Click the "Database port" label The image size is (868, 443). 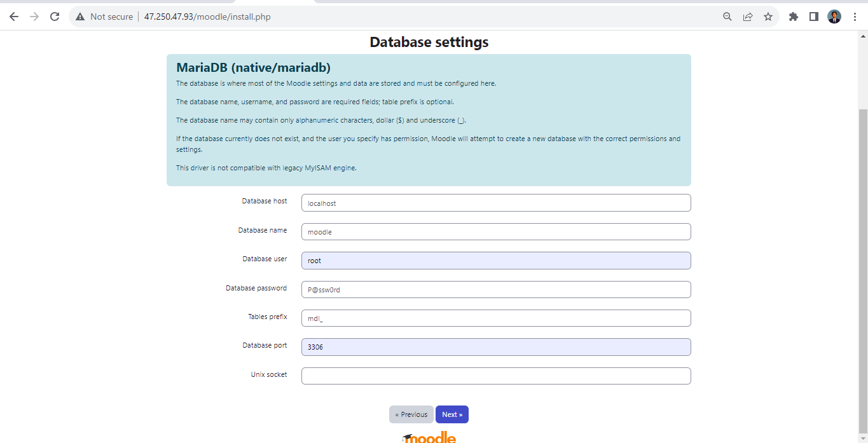click(x=265, y=345)
